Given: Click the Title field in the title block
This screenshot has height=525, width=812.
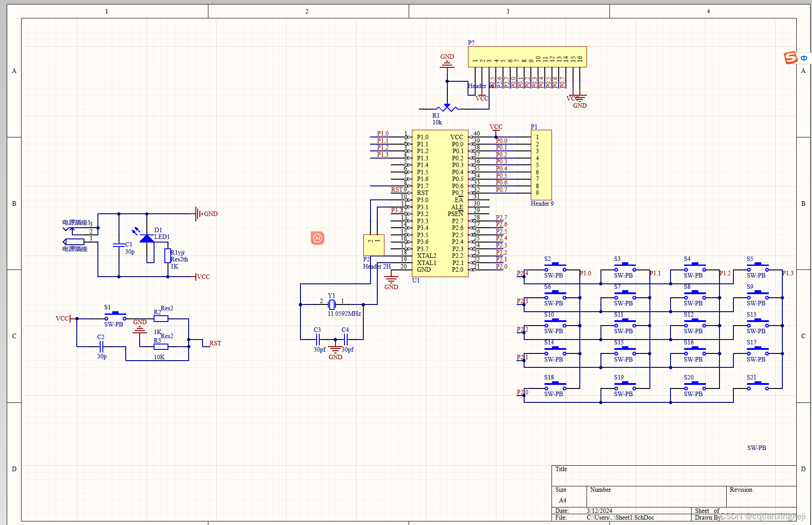Looking at the screenshot, I should pyautogui.click(x=674, y=476).
